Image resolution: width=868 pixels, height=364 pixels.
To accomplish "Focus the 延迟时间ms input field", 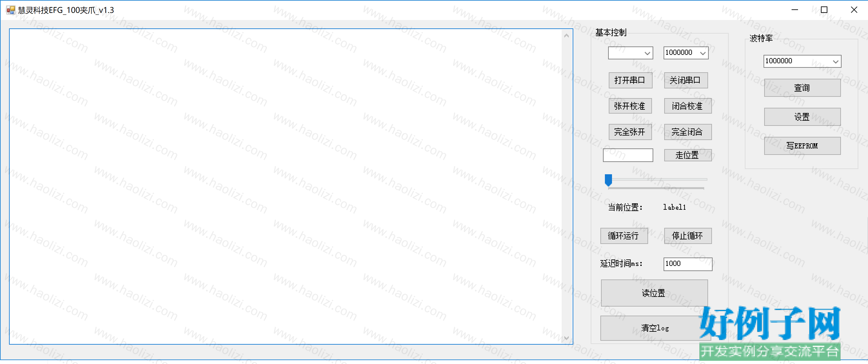I will coord(688,264).
